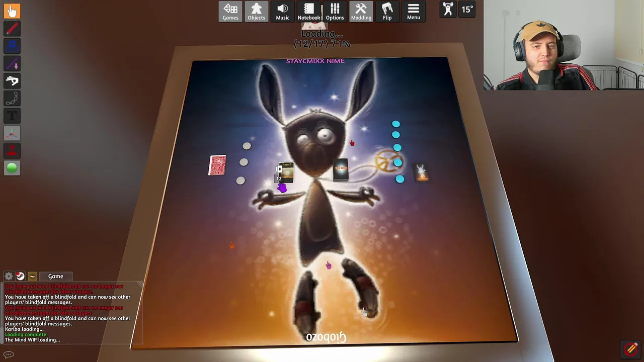Click the red-backed card deck
The image size is (644, 362).
click(217, 165)
